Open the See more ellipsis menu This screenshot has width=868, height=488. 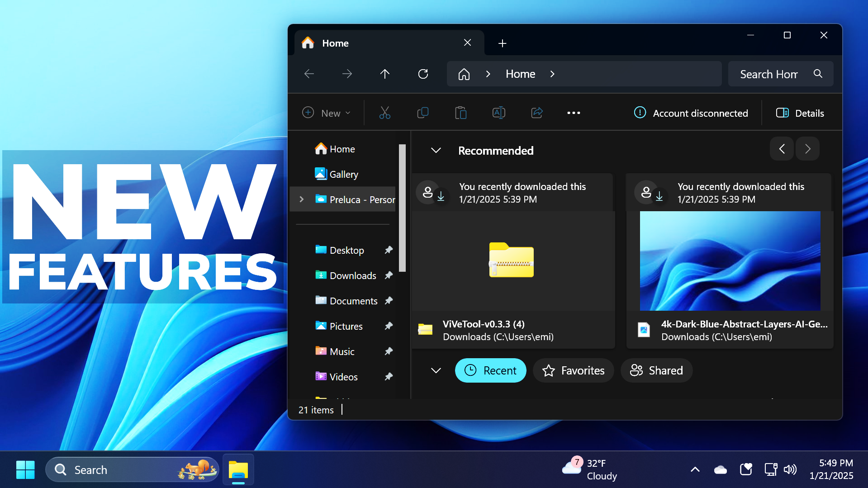(573, 113)
